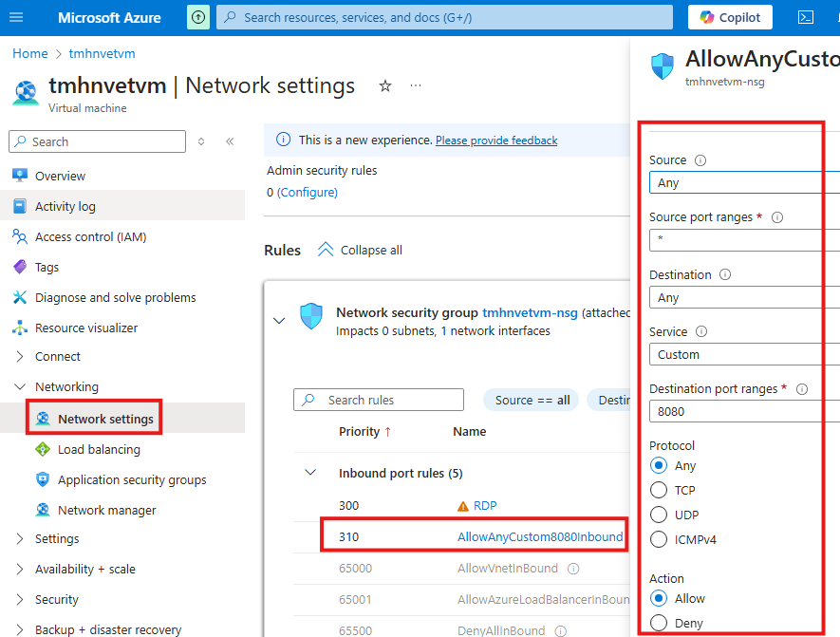Open the Service dropdown showing Custom

pyautogui.click(x=744, y=354)
